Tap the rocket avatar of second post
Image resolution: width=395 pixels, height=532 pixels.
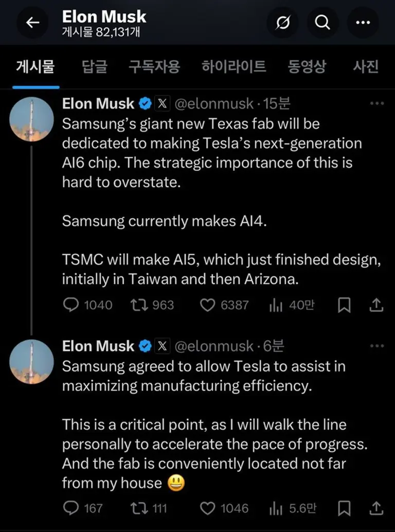32,362
